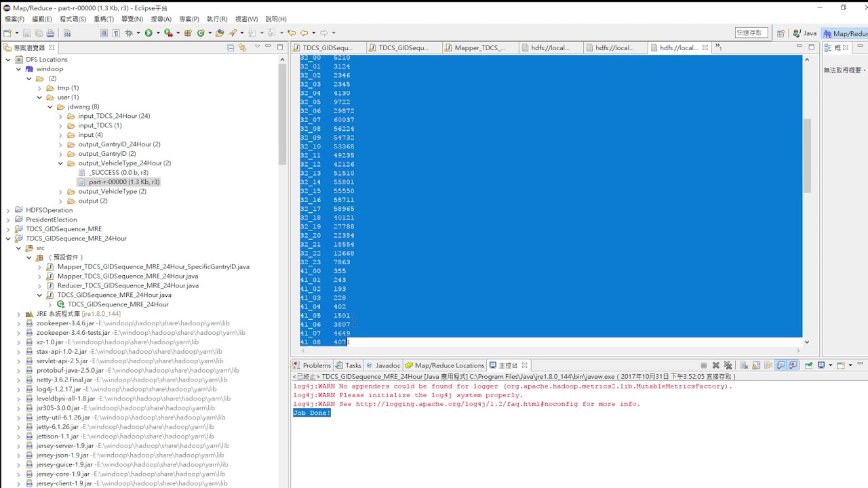Click the Save All icon in the toolbar

[x=39, y=33]
